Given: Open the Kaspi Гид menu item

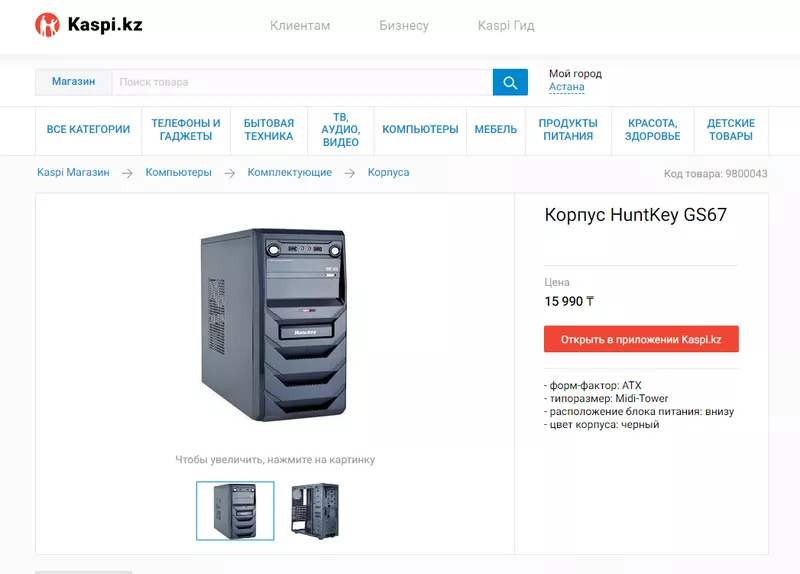Looking at the screenshot, I should coord(506,26).
